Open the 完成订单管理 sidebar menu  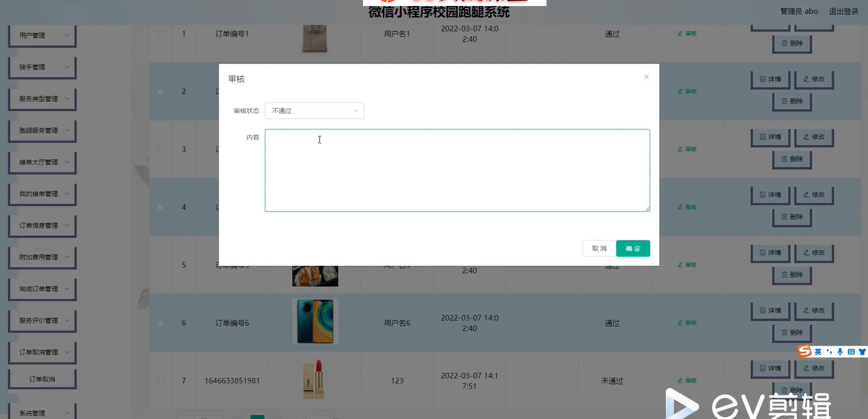click(x=42, y=288)
